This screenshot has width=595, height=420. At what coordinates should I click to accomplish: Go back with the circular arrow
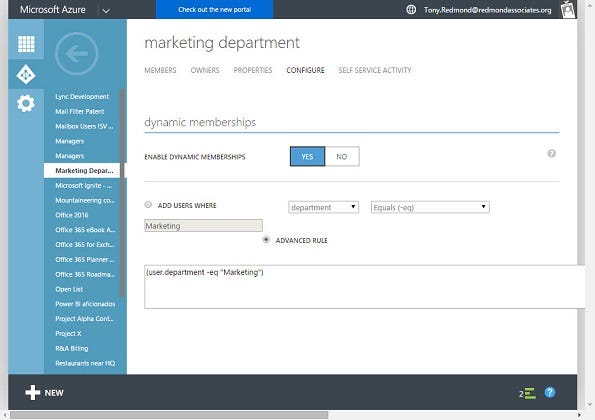pyautogui.click(x=76, y=53)
